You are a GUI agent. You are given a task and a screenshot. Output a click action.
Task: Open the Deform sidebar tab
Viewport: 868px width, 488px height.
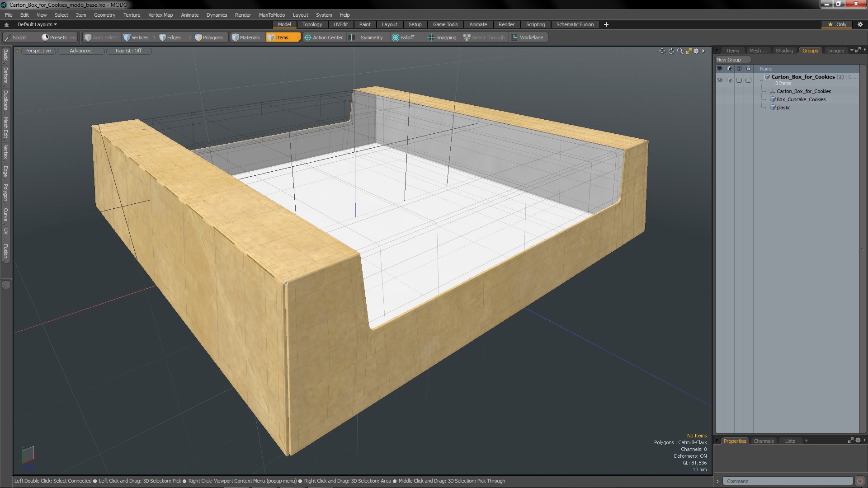[5, 76]
